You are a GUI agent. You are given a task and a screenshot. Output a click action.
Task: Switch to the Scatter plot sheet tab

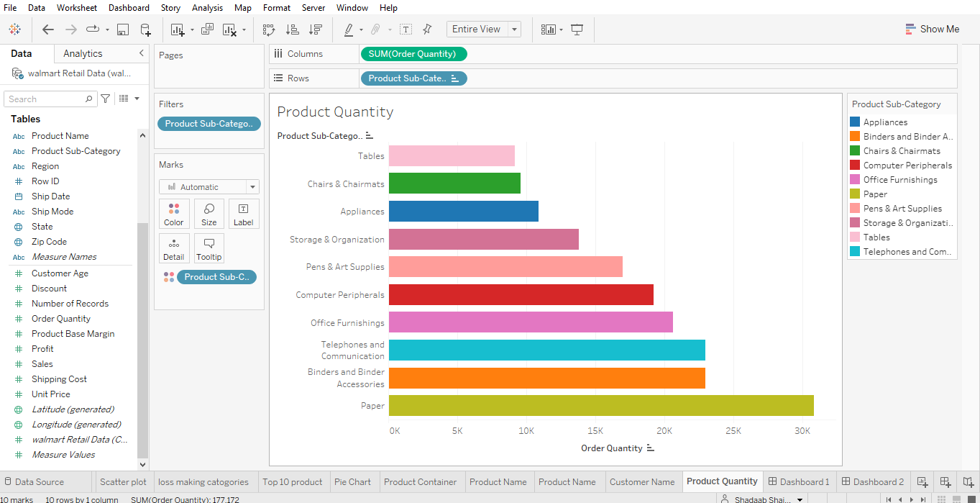[x=123, y=482]
